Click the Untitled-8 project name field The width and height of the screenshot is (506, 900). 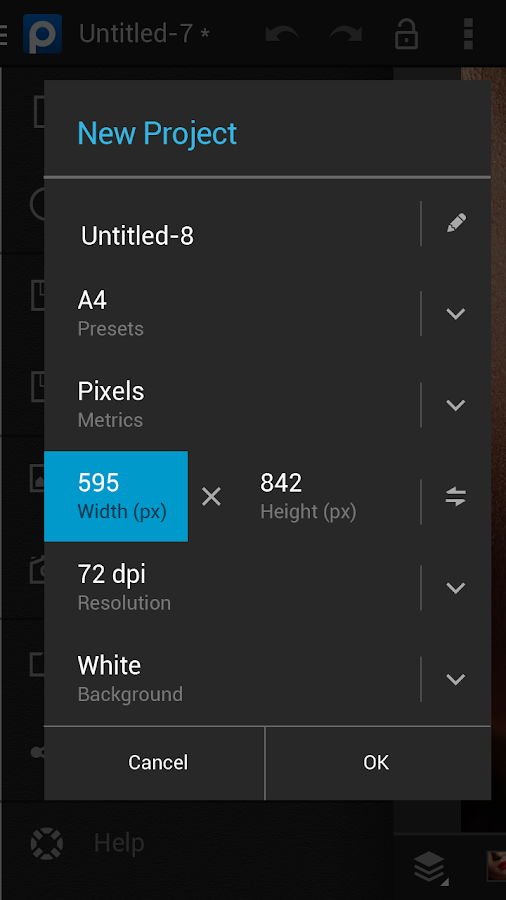coord(232,236)
